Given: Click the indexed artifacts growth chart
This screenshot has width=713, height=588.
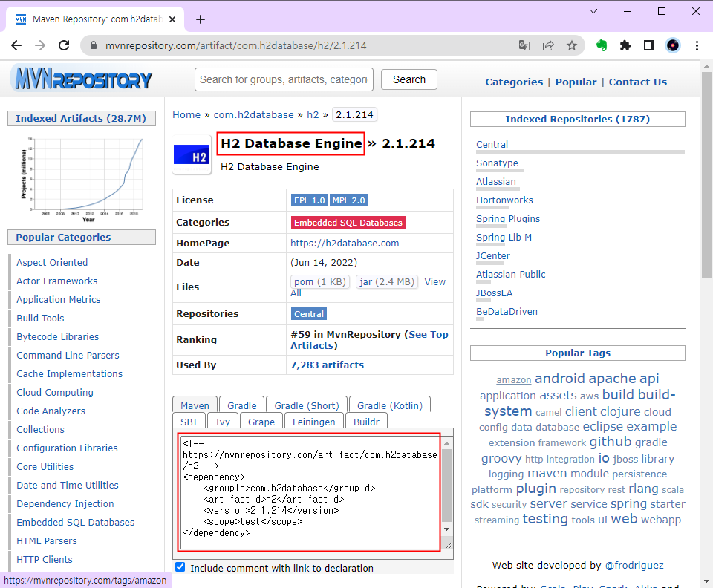Looking at the screenshot, I should click(82, 179).
